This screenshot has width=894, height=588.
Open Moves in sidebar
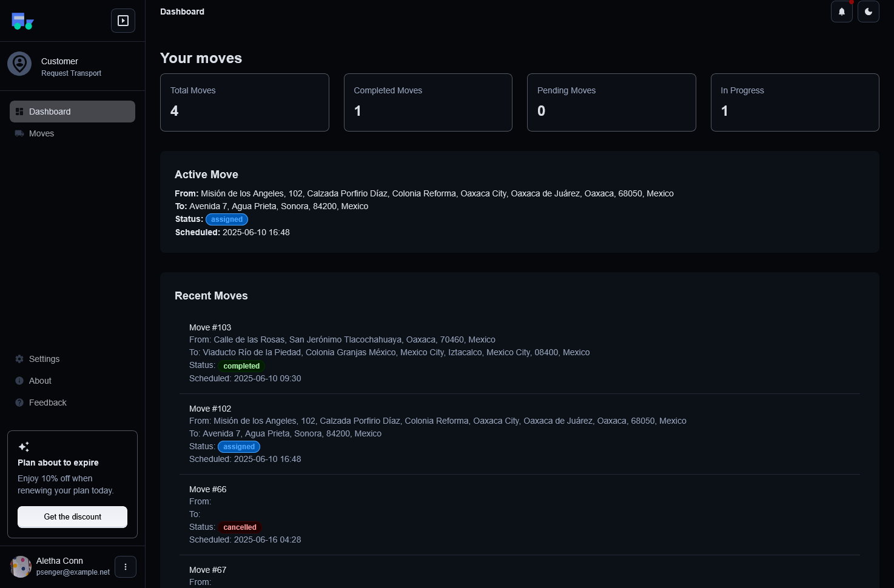[72, 133]
